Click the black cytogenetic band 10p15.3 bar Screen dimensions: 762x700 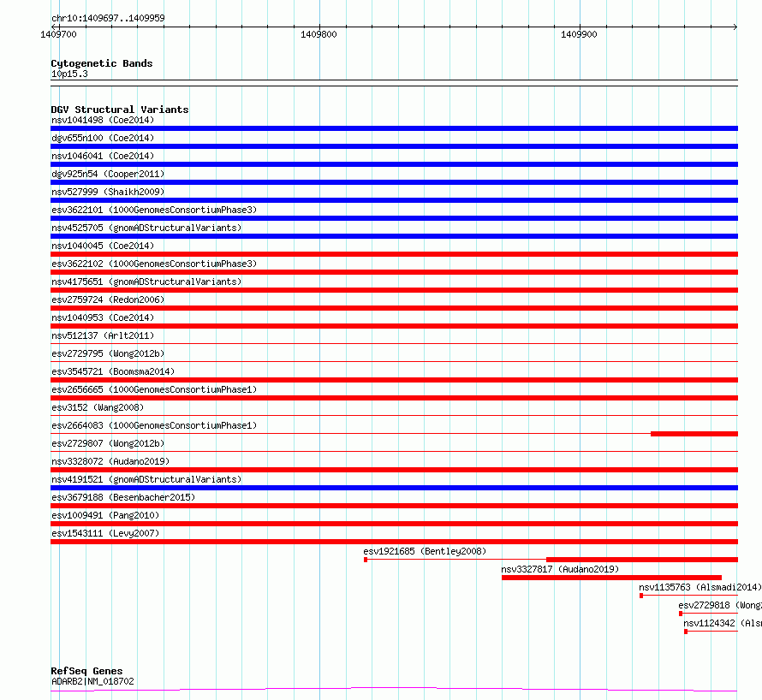pos(394,83)
